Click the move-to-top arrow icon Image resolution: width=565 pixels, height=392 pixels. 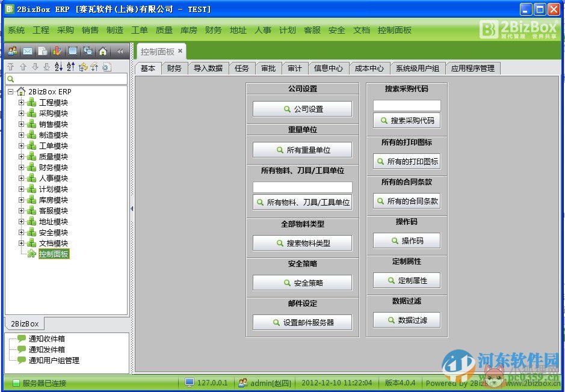(11, 67)
